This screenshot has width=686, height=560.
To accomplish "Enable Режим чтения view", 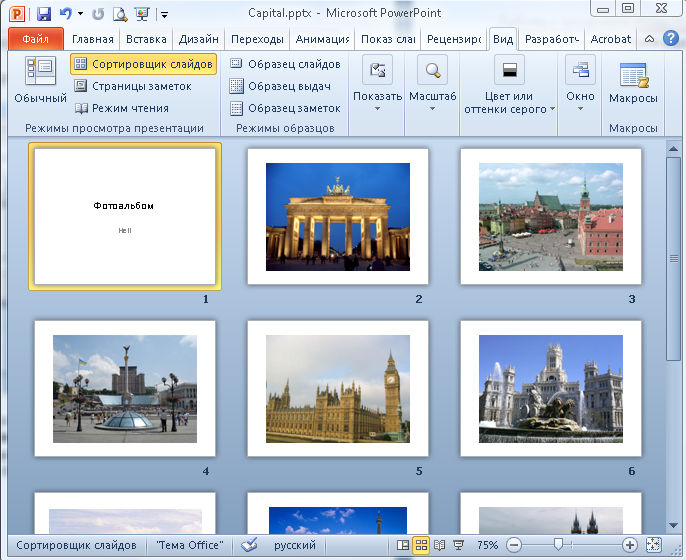I will [122, 108].
